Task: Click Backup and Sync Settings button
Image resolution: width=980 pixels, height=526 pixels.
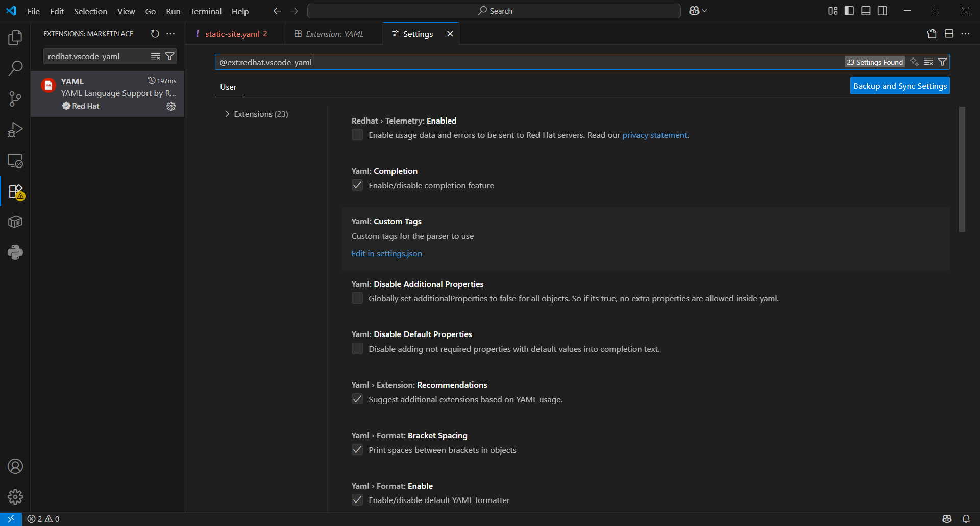Action: (899, 86)
